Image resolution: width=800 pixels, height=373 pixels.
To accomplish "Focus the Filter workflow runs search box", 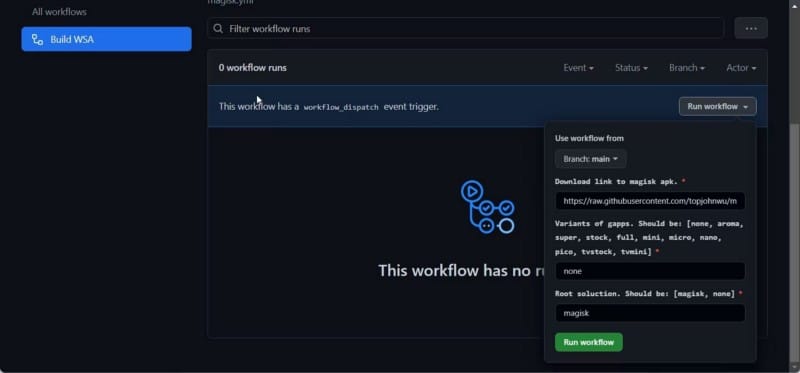I will coord(465,29).
